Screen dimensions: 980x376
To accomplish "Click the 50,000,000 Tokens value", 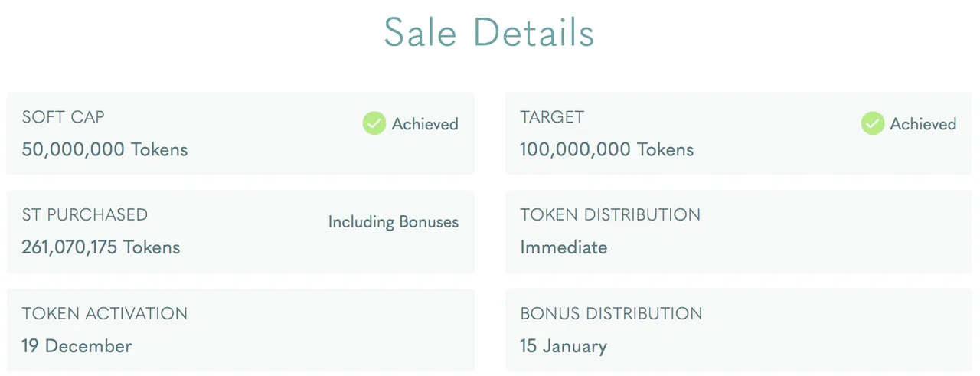I will click(105, 149).
